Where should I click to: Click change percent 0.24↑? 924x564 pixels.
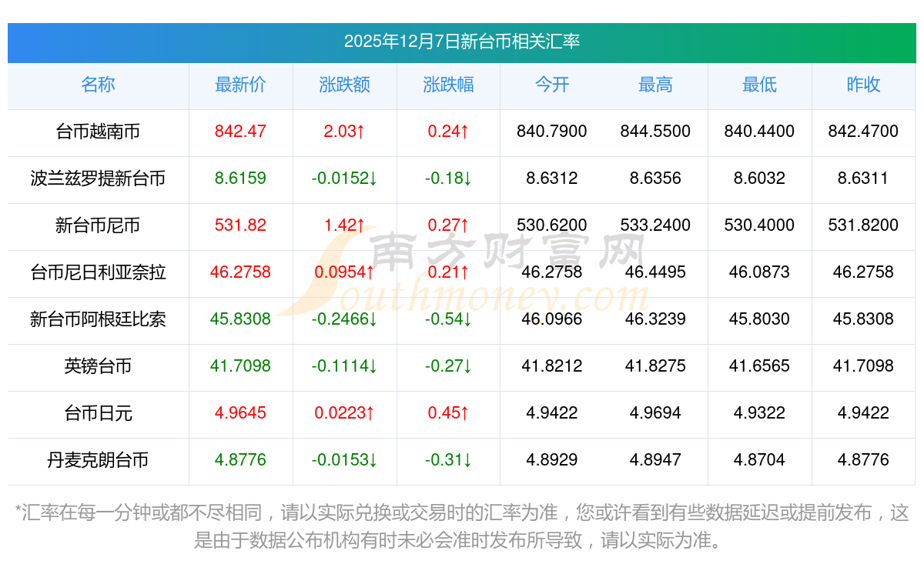(x=448, y=132)
